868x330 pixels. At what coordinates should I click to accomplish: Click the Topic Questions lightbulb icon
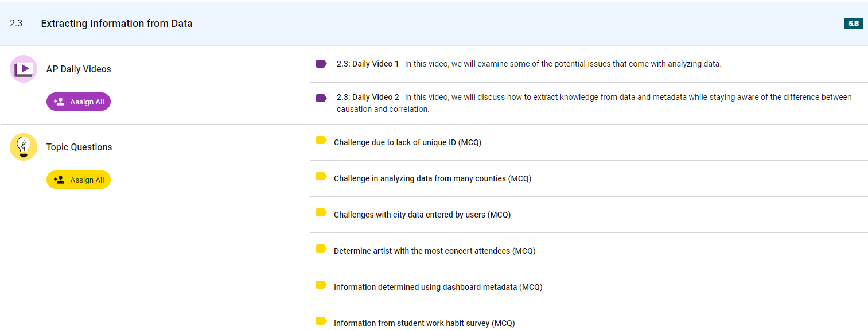pos(24,147)
